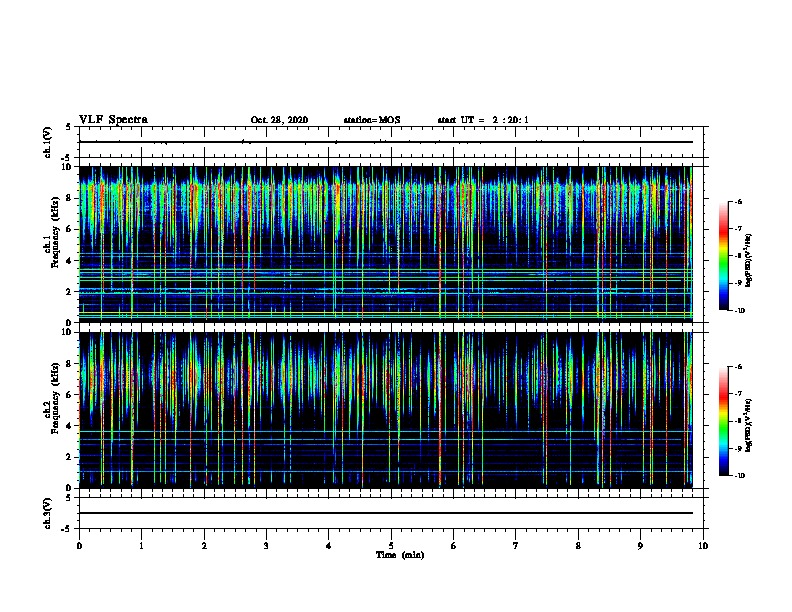
Task: Click time axis tick label "10"
Action: click(x=703, y=546)
